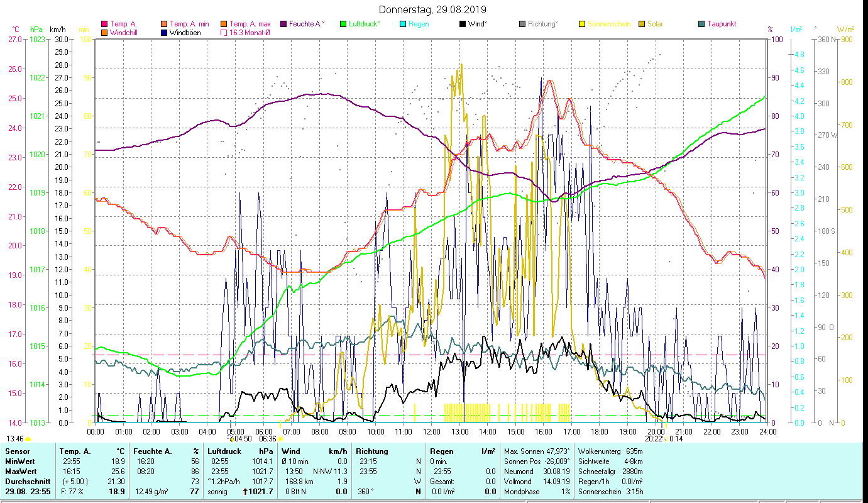Click the 'MaxWert' row label
868x503 pixels.
coord(21,472)
